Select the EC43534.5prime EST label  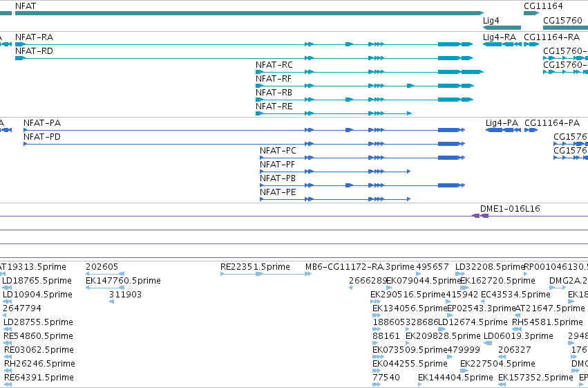click(x=515, y=295)
